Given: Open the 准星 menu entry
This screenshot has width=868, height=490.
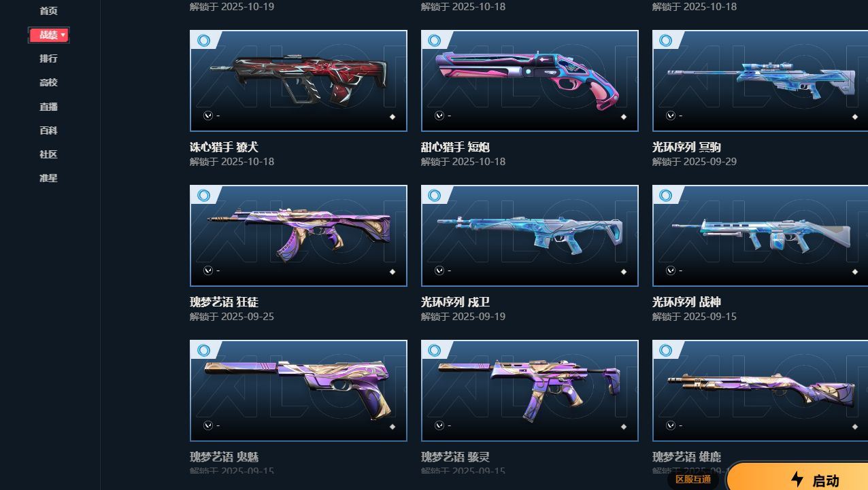Looking at the screenshot, I should point(49,178).
